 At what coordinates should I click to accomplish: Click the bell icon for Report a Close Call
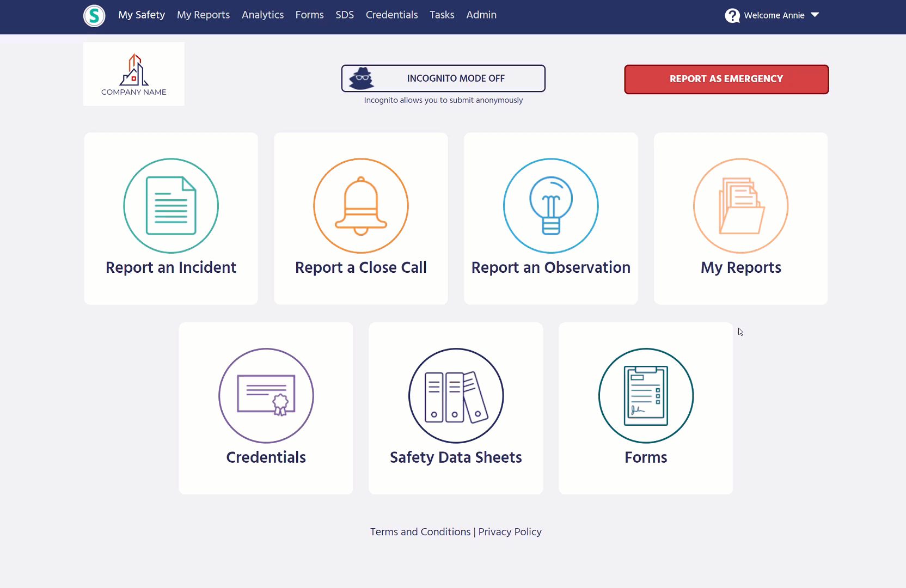(360, 206)
